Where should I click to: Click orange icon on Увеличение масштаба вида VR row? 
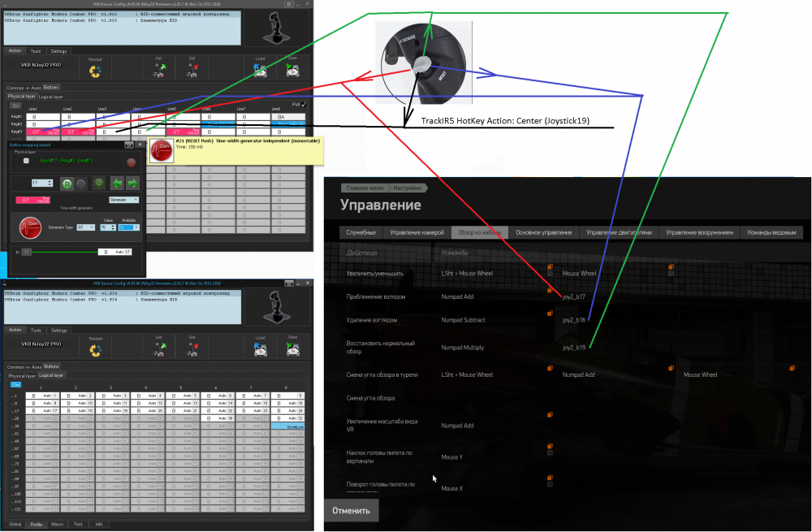550,414
